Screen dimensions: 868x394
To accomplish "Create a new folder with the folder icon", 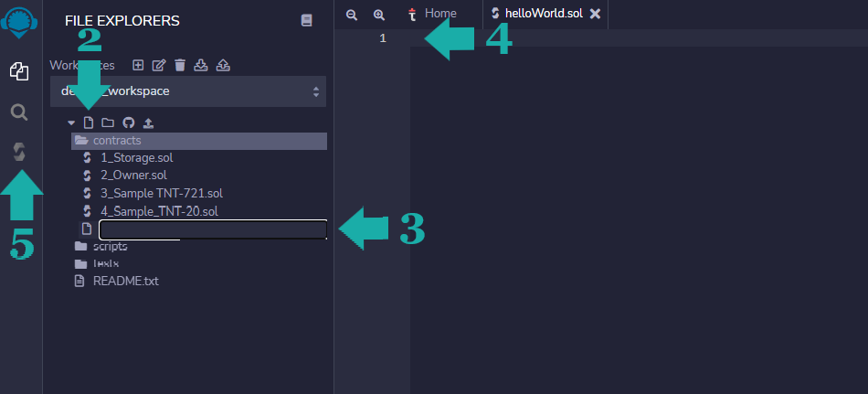I will pos(107,122).
